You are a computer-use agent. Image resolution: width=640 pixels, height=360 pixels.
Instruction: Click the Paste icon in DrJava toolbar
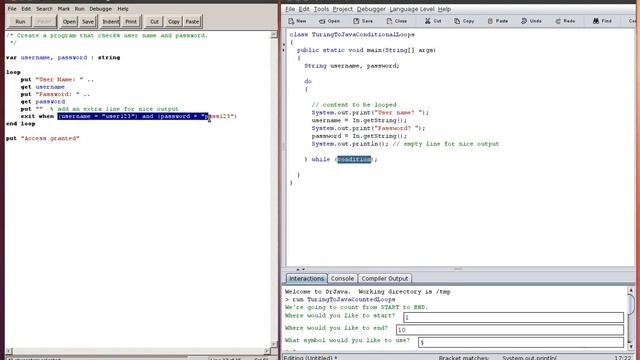[x=498, y=21]
